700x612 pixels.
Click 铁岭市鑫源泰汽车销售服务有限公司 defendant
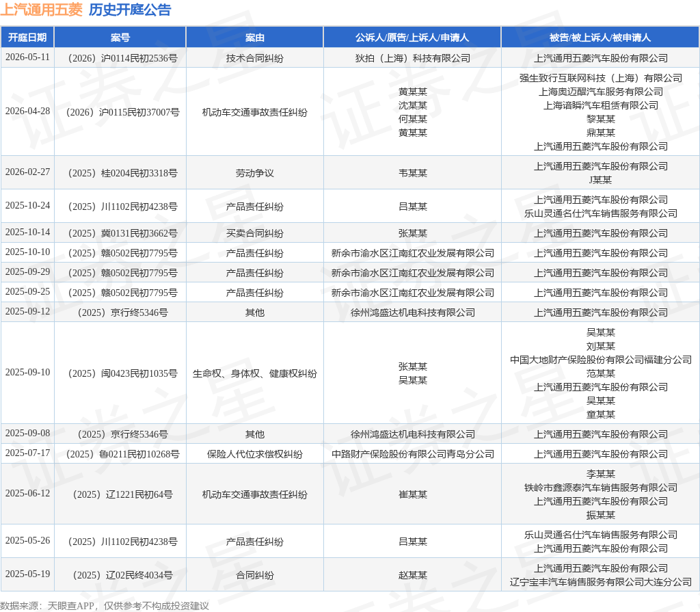point(600,488)
